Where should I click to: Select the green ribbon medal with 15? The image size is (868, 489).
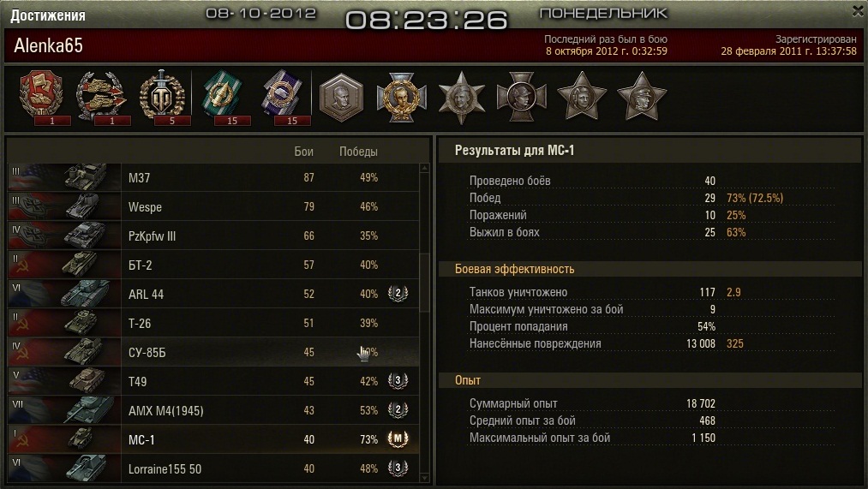(224, 96)
